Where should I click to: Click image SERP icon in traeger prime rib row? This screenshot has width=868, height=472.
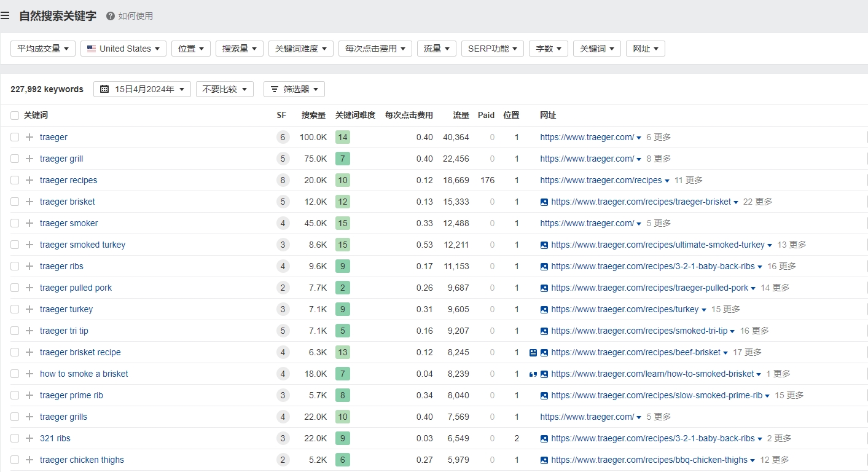[x=544, y=395]
